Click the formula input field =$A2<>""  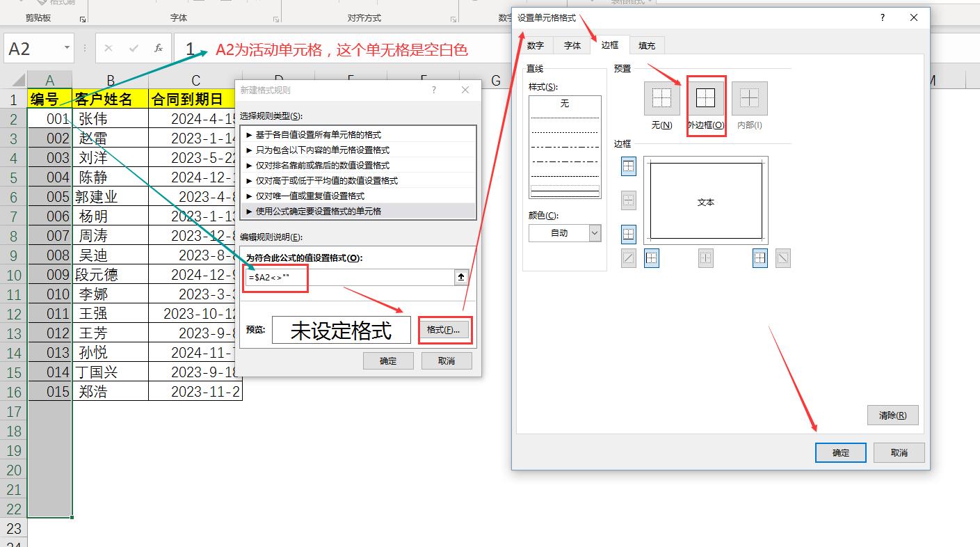(x=350, y=277)
